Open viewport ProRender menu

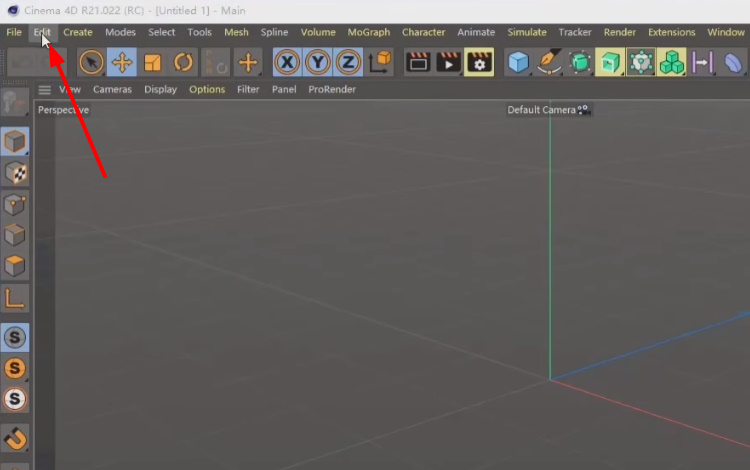pos(332,89)
